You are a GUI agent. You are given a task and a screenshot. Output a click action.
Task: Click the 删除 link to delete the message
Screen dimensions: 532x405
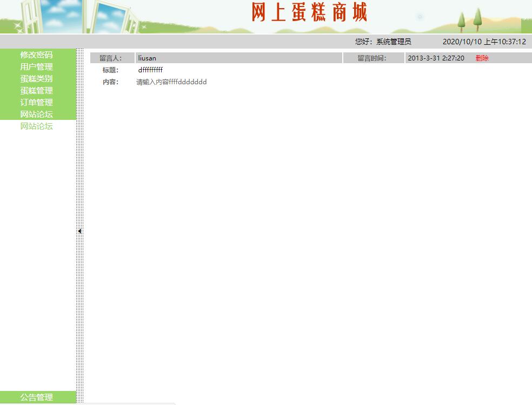point(482,58)
